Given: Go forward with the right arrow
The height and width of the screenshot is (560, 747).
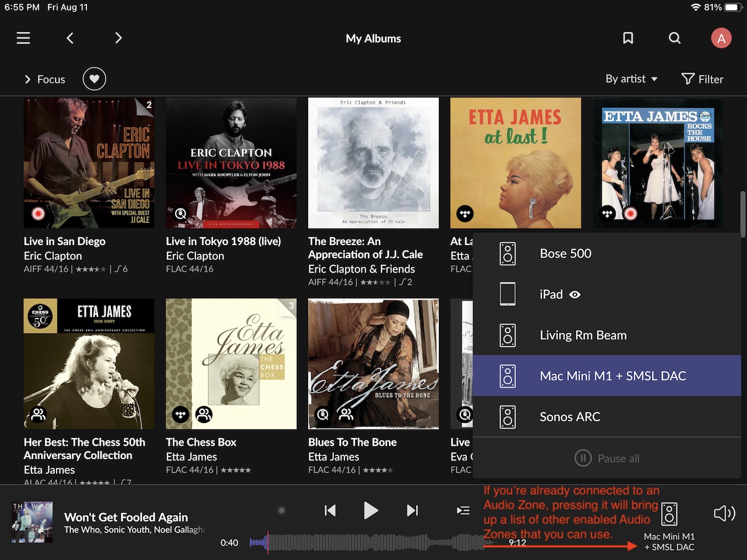Looking at the screenshot, I should click(118, 38).
